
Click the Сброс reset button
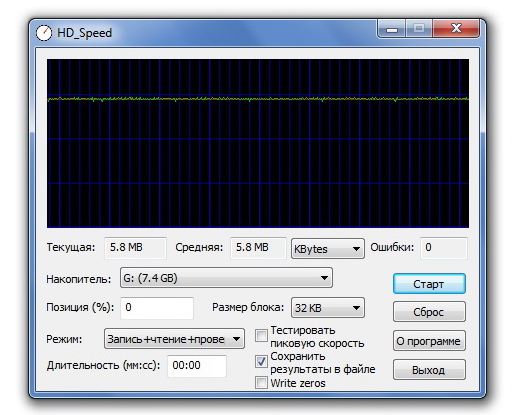tap(429, 312)
